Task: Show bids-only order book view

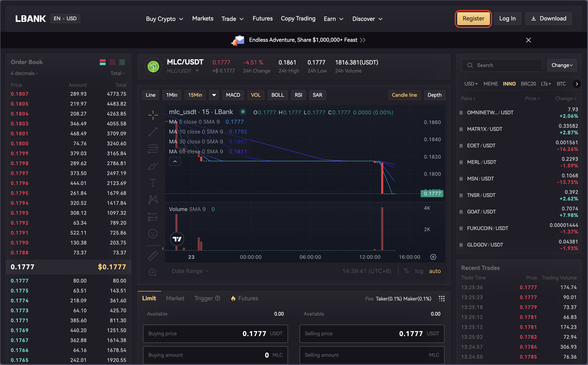Action: click(x=122, y=62)
